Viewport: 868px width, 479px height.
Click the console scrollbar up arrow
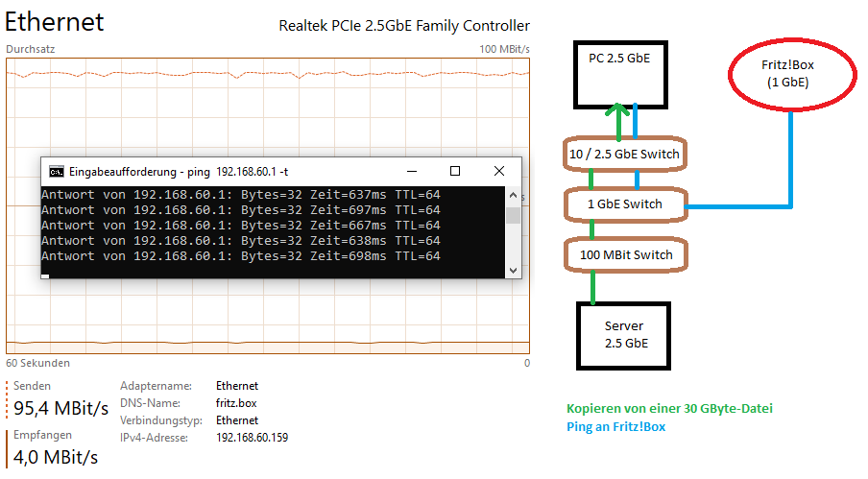(513, 195)
